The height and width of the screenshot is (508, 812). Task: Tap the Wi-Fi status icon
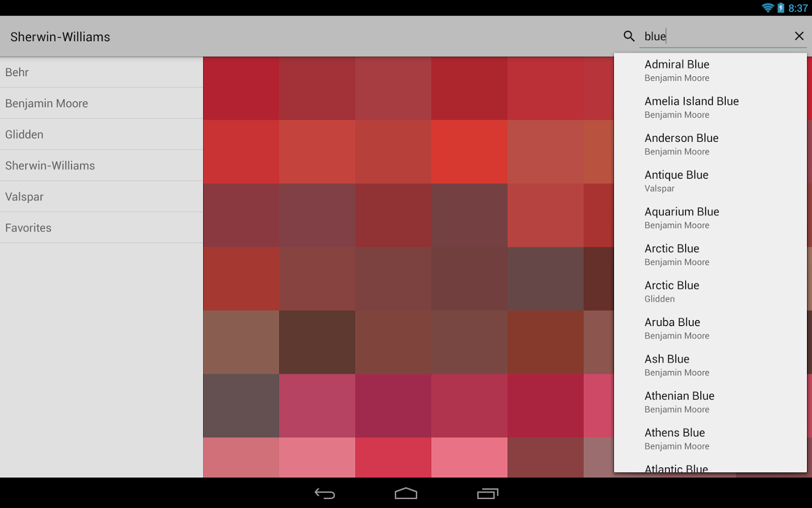(767, 8)
